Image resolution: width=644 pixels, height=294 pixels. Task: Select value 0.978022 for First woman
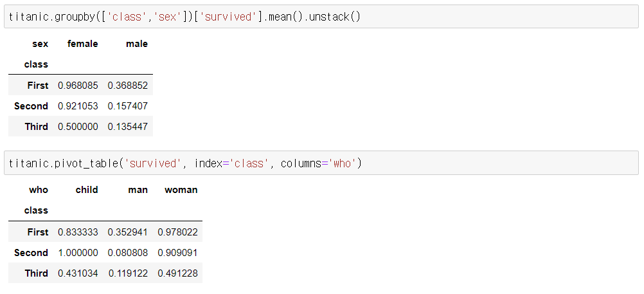click(177, 232)
